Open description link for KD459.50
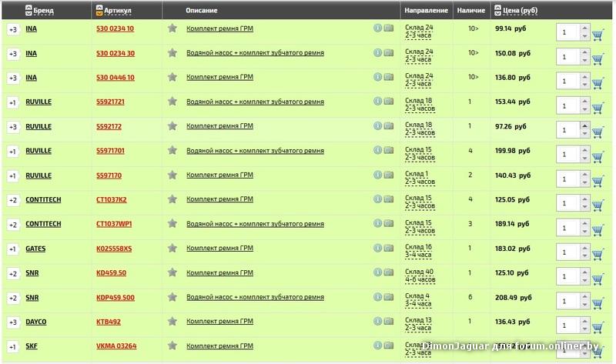616x364 pixels. pyautogui.click(x=219, y=273)
